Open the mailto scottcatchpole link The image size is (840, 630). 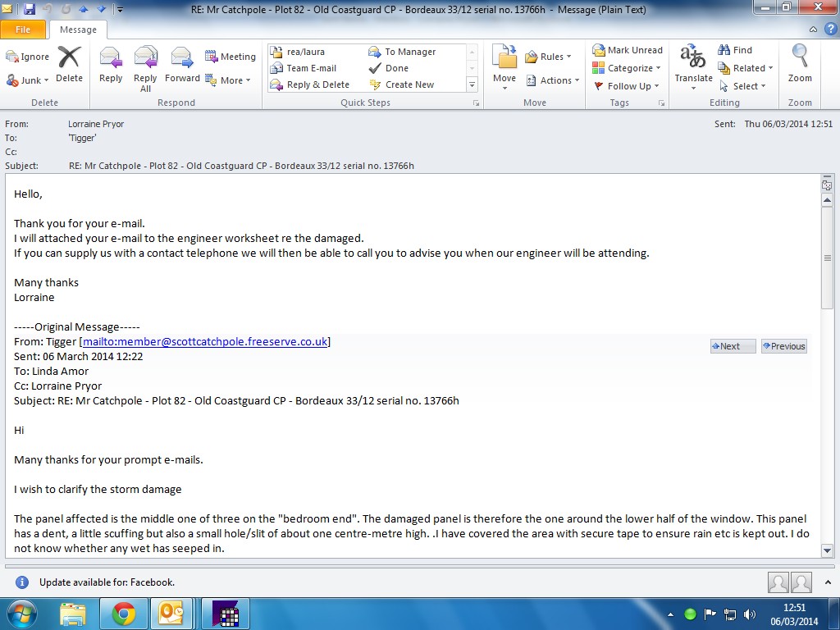(x=205, y=342)
